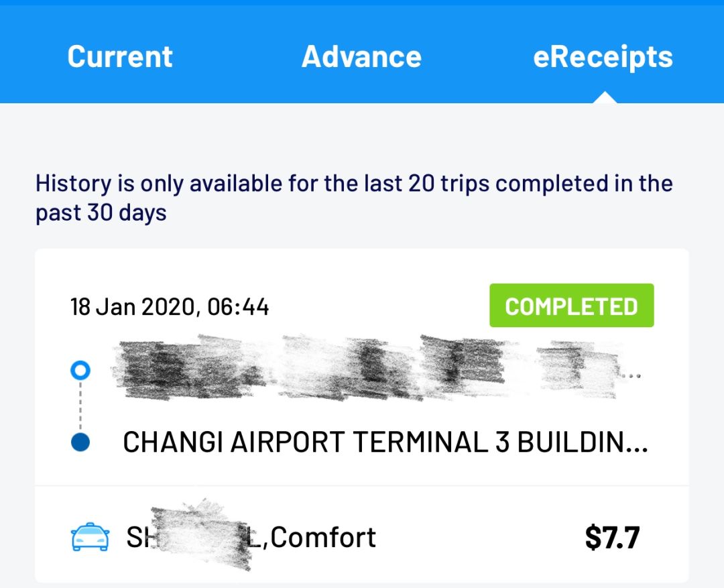Viewport: 724px width, 588px height.
Task: Click the solid drop-off location dot
Action: 80,443
